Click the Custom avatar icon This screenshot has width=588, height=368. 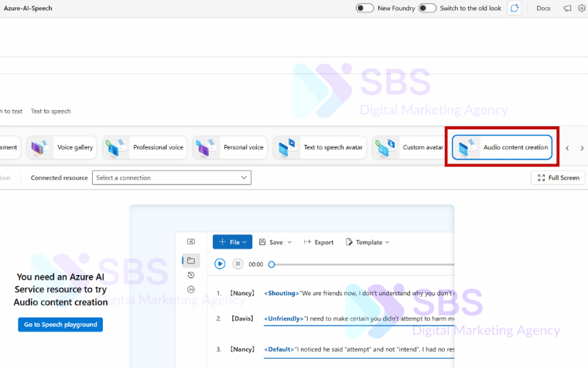click(386, 147)
